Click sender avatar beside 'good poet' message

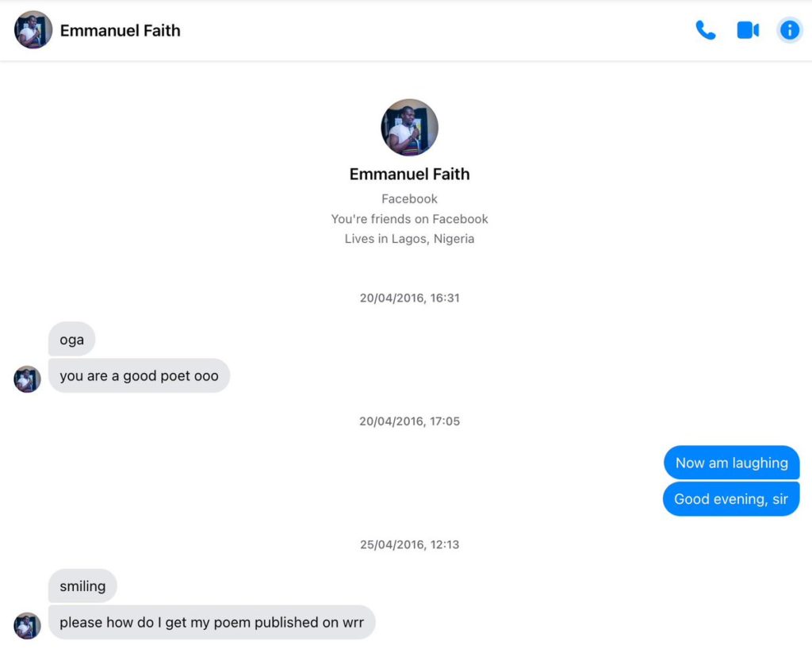27,379
